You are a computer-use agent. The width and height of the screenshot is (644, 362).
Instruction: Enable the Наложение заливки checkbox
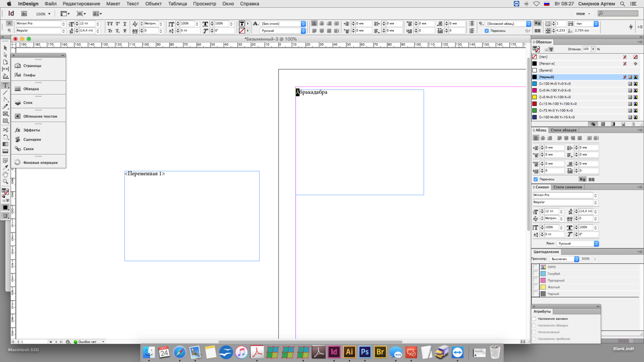[x=535, y=319]
